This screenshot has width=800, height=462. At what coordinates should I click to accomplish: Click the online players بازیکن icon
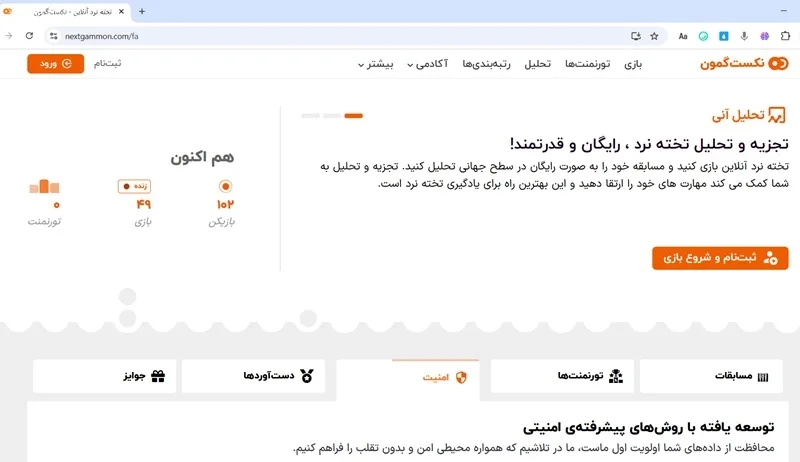pos(225,187)
